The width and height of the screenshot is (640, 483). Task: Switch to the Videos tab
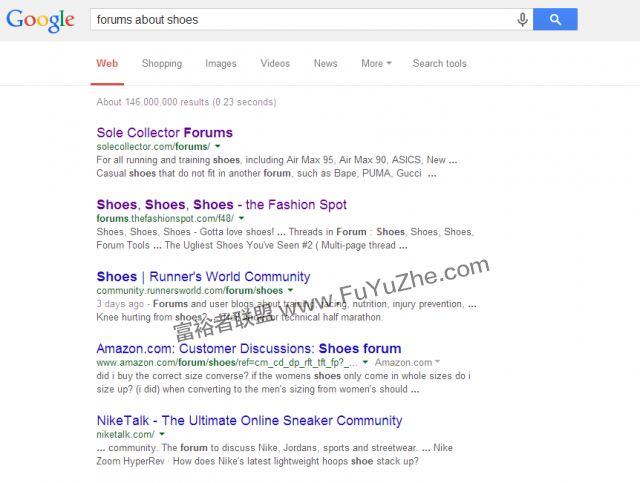click(275, 64)
